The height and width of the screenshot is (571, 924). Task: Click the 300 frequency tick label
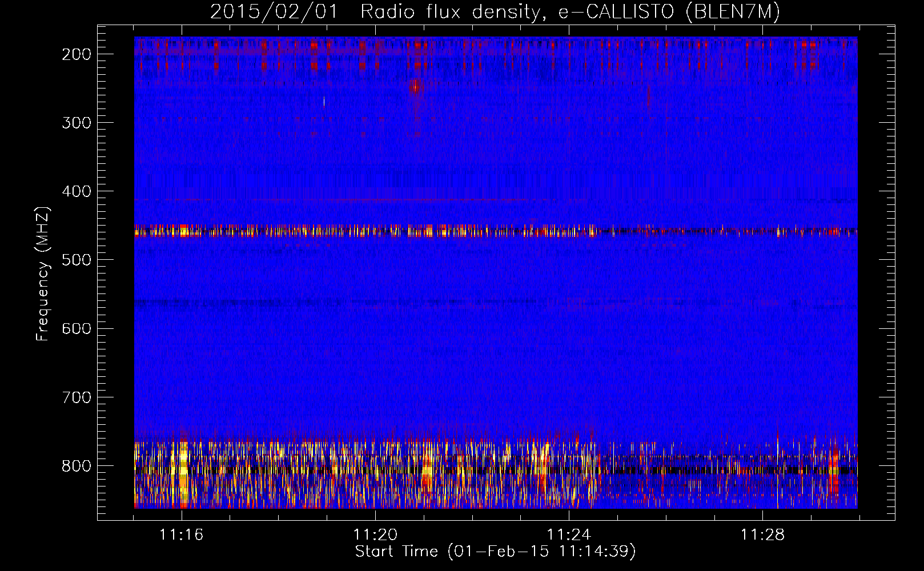point(76,123)
